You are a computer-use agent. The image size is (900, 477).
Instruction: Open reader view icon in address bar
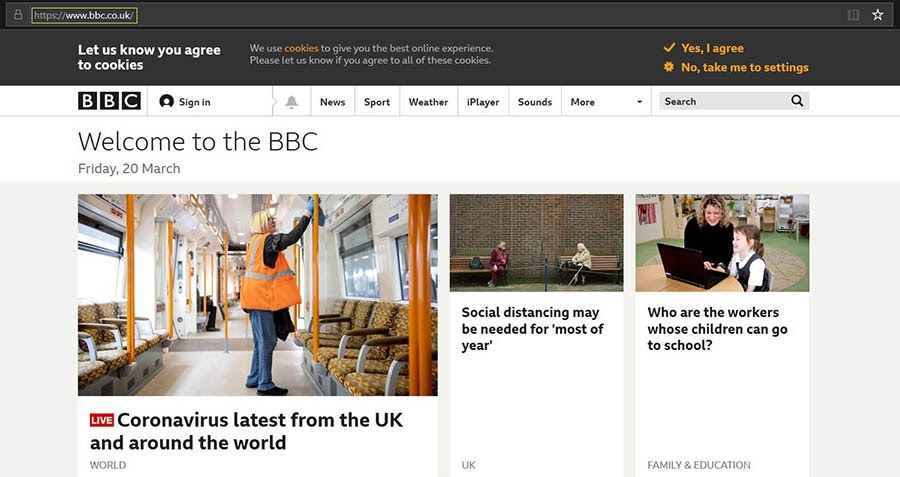pos(854,15)
